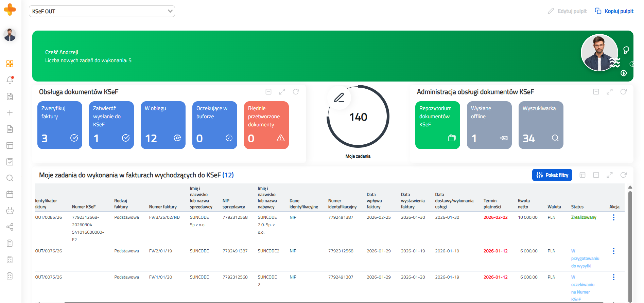The width and height of the screenshot is (644, 303).
Task: Refresh the Obsługa dokumentów KSeF panel
Action: pyautogui.click(x=296, y=92)
